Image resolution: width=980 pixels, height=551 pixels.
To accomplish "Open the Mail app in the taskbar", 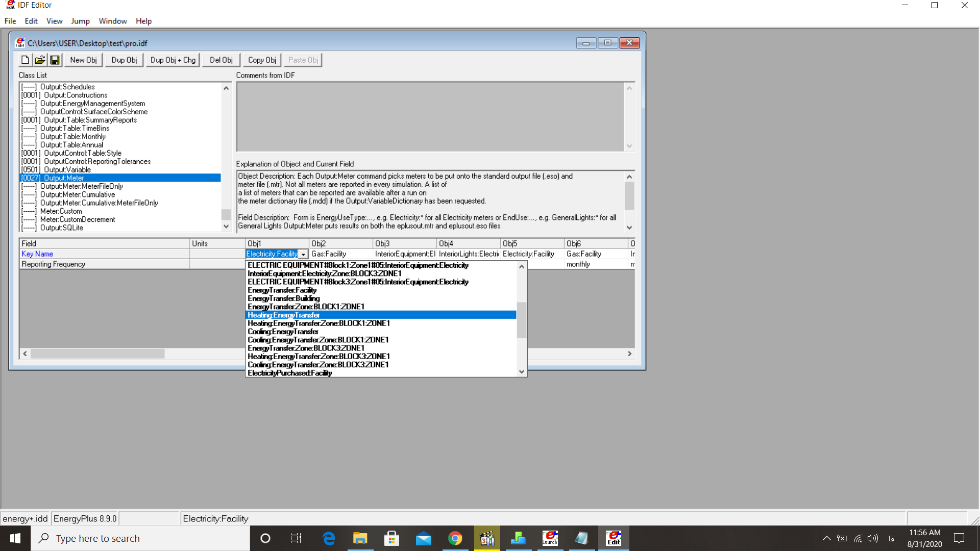I will 423,538.
